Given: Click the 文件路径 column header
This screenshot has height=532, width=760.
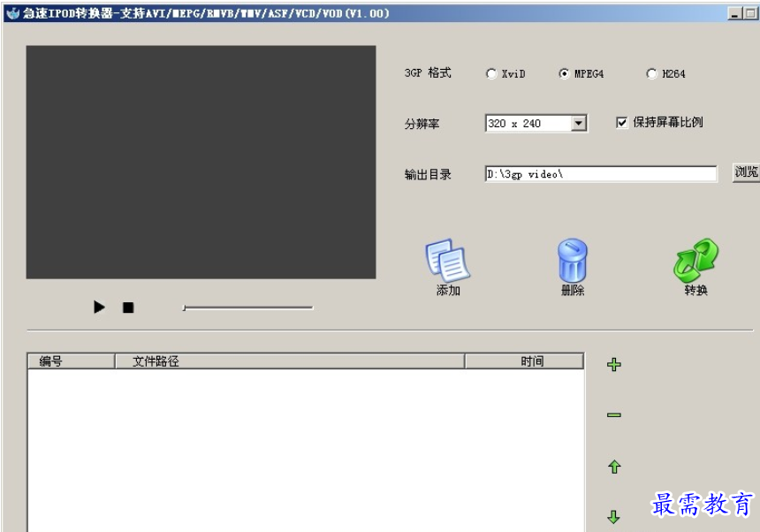Looking at the screenshot, I should (290, 361).
